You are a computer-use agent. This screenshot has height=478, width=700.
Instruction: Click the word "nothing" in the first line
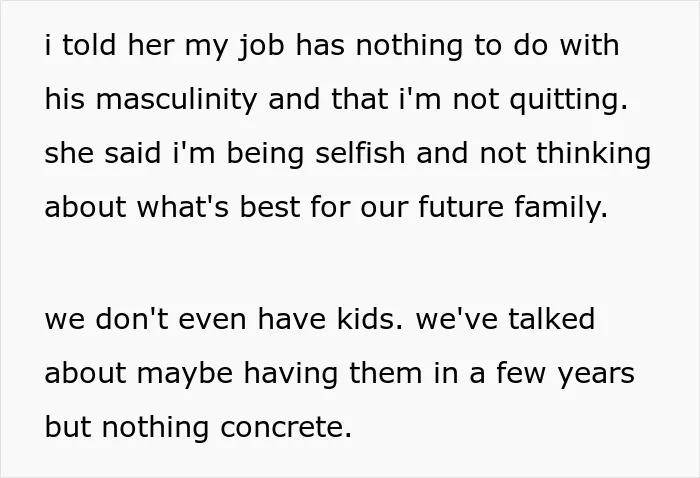pyautogui.click(x=409, y=46)
